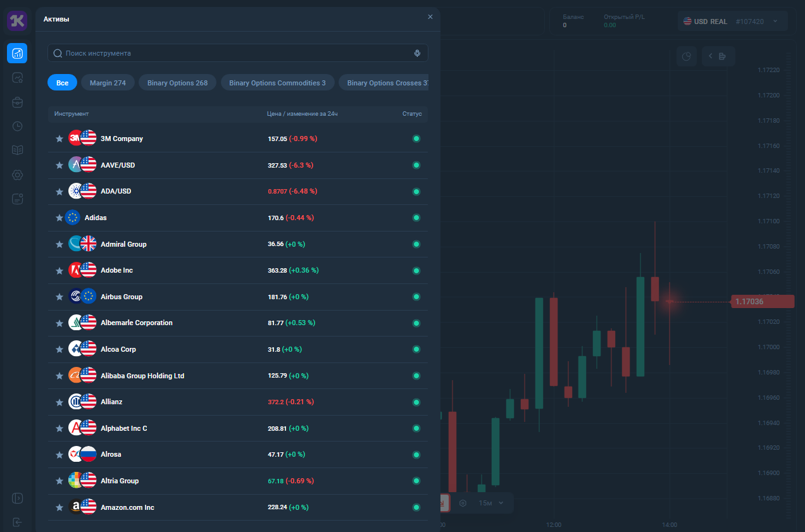
Task: Click Airbus Group logo icon
Action: (x=75, y=296)
